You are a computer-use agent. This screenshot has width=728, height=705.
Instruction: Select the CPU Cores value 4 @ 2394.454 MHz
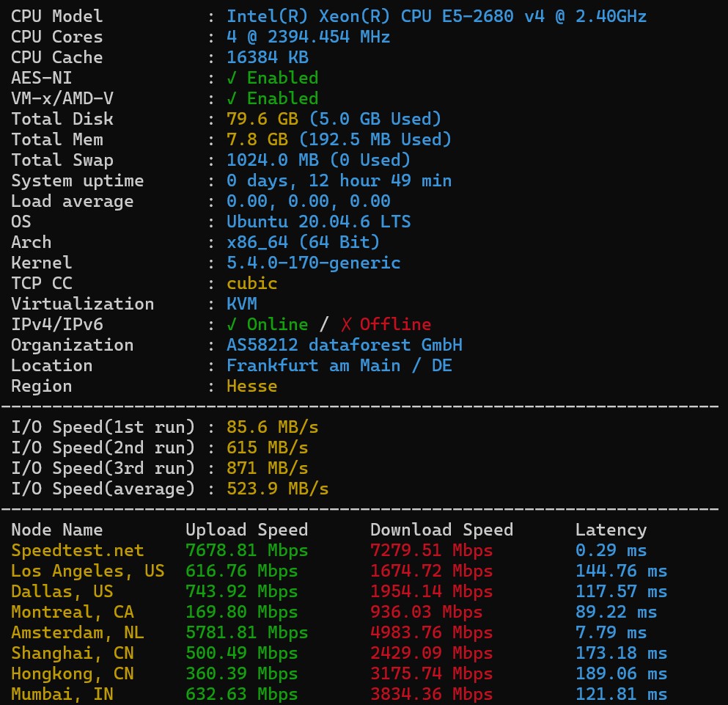309,37
